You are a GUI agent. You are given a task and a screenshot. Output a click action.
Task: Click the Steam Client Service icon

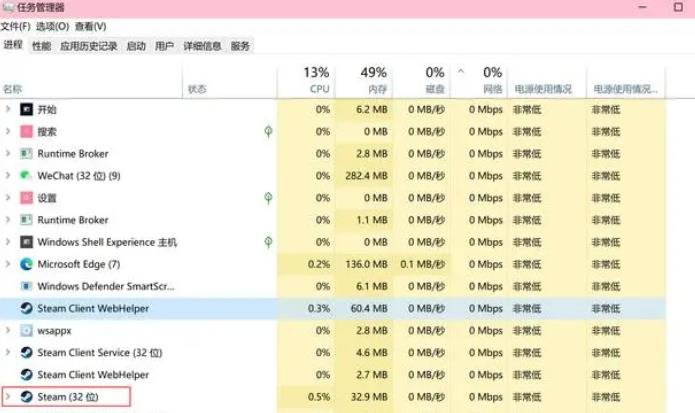(27, 353)
